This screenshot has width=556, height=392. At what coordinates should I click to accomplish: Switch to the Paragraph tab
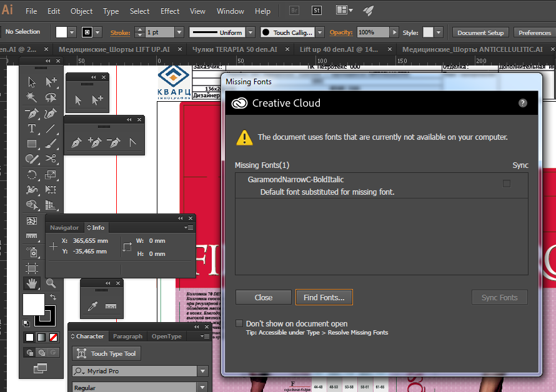127,336
